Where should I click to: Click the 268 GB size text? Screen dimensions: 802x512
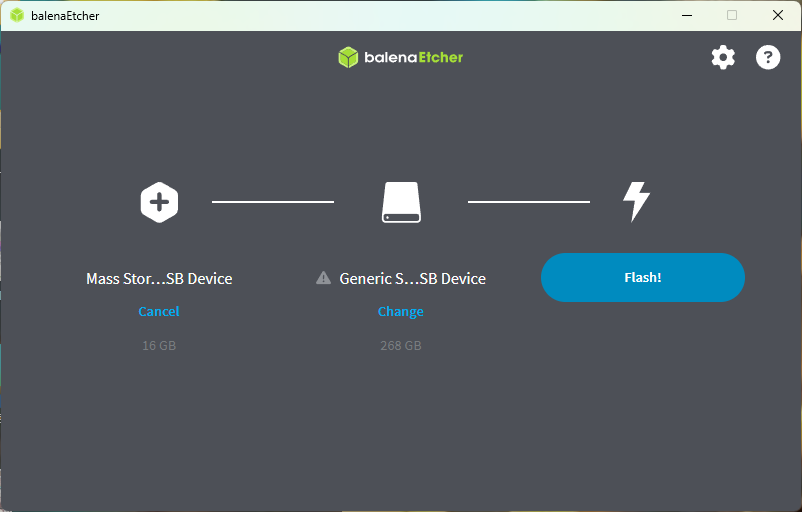401,346
